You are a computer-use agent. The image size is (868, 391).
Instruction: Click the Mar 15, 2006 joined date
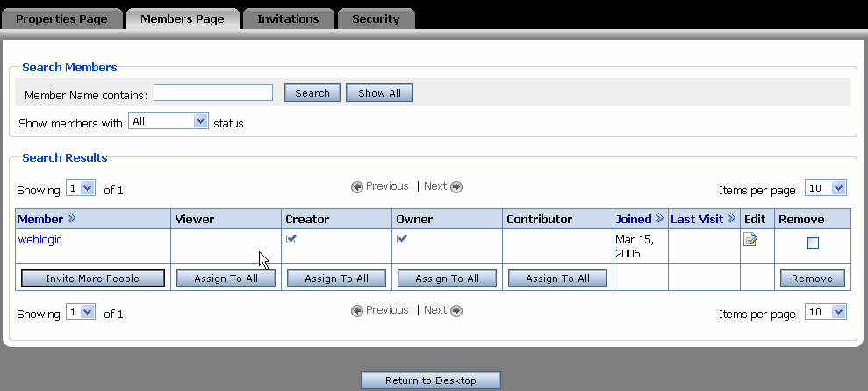(x=635, y=247)
